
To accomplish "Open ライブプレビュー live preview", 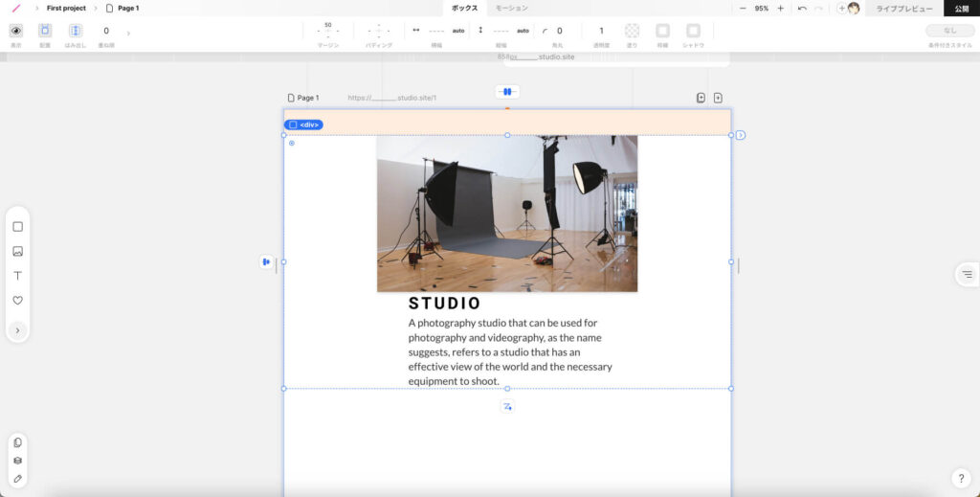I will click(904, 8).
